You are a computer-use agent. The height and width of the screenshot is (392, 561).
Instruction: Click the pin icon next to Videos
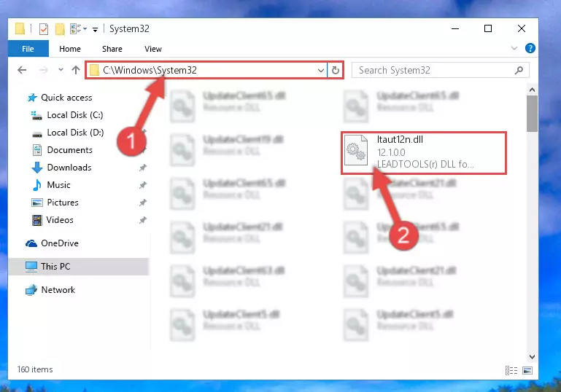tap(143, 220)
